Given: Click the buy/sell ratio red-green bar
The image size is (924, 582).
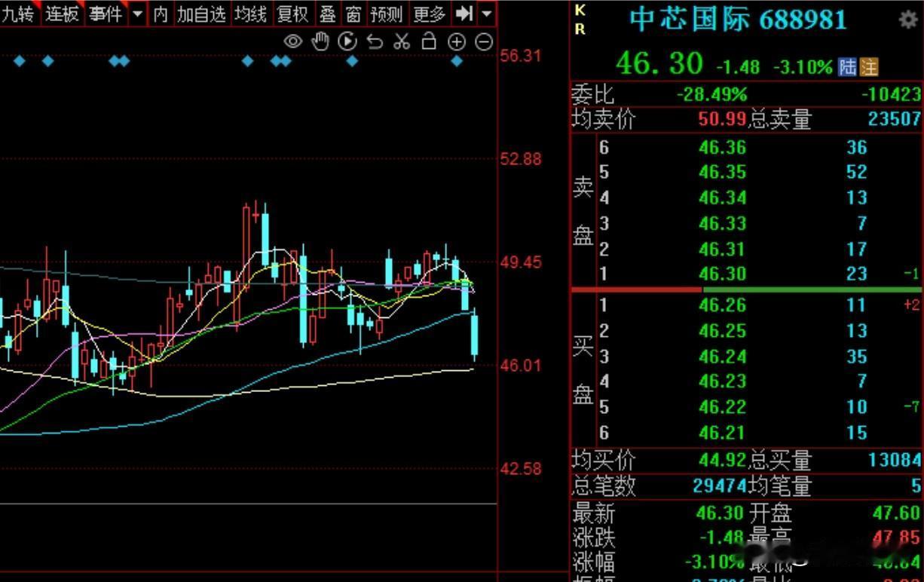Looking at the screenshot, I should [x=746, y=289].
